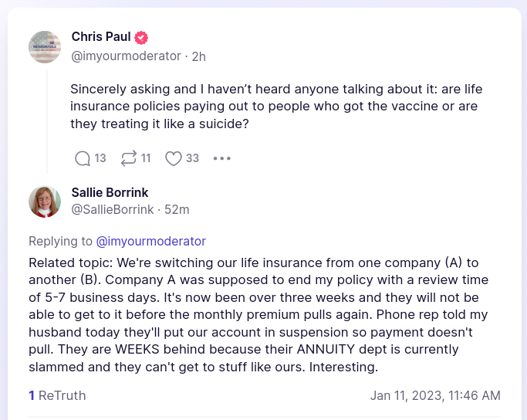The width and height of the screenshot is (527, 420).
Task: Open the @imyourmoderator handle beside 2h
Action: [127, 56]
